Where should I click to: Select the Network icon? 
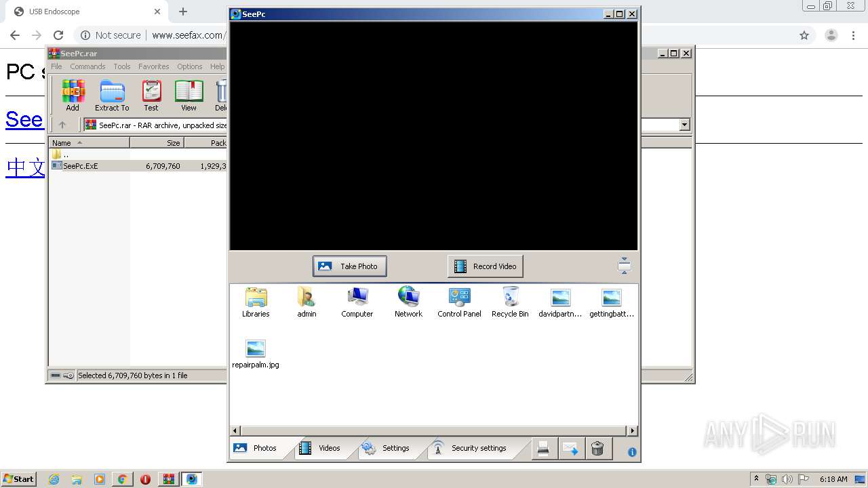click(x=408, y=302)
